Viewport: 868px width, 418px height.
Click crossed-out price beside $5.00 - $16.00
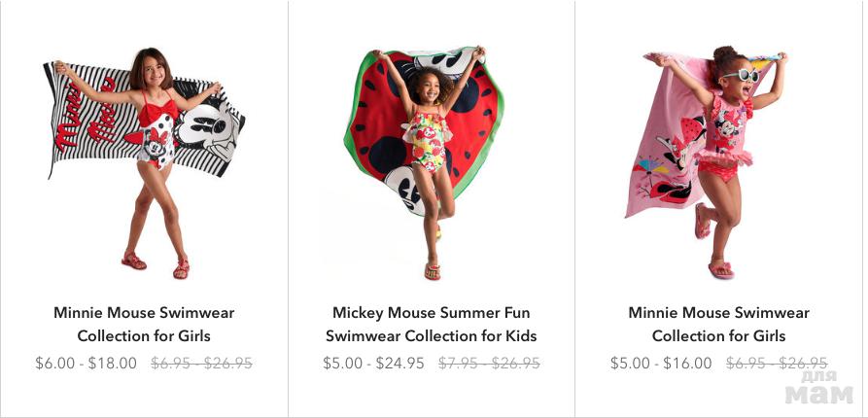[777, 364]
